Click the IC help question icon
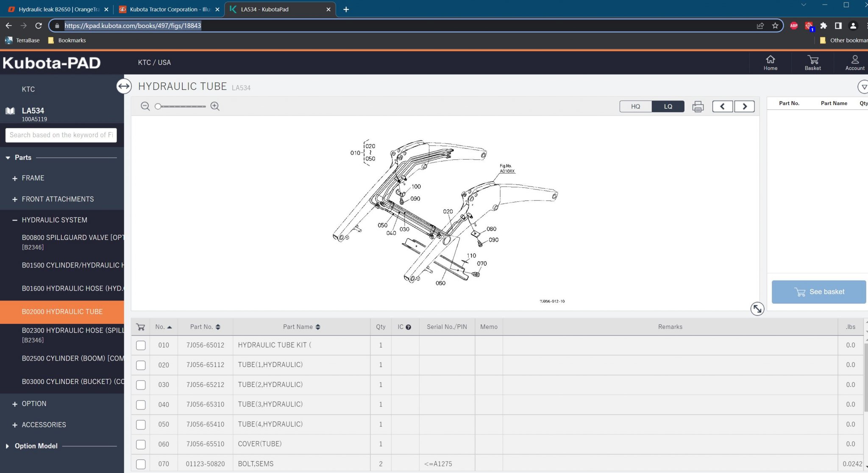 408,327
